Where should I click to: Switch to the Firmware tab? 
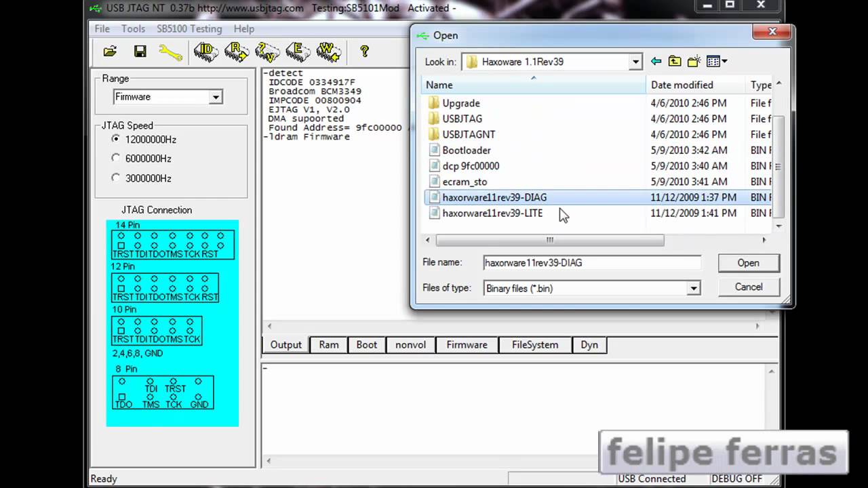467,345
